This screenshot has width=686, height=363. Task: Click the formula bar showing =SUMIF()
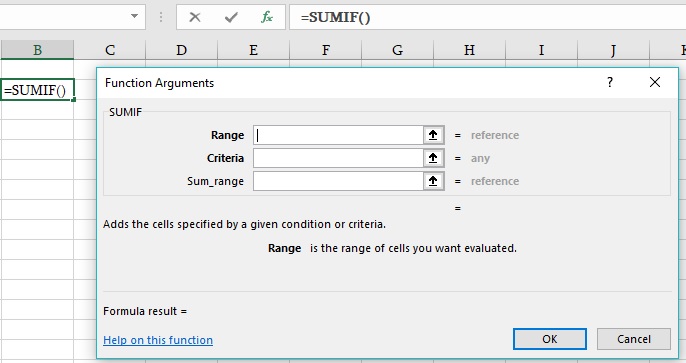[x=487, y=17]
